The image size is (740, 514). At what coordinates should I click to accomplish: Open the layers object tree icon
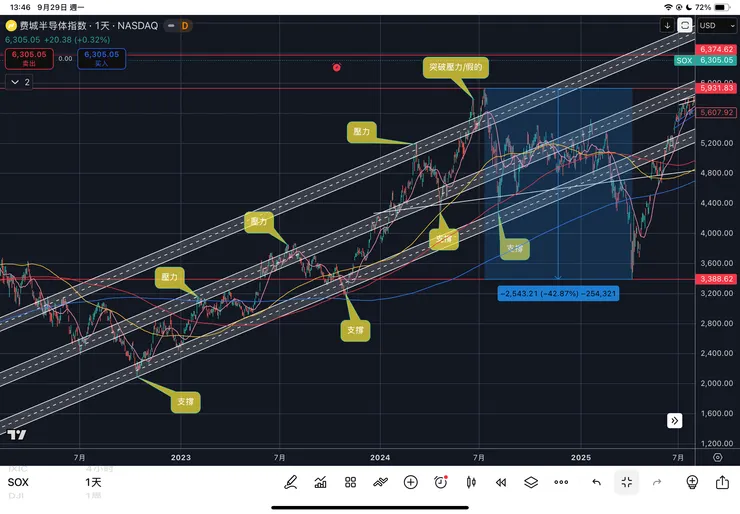[x=531, y=482]
